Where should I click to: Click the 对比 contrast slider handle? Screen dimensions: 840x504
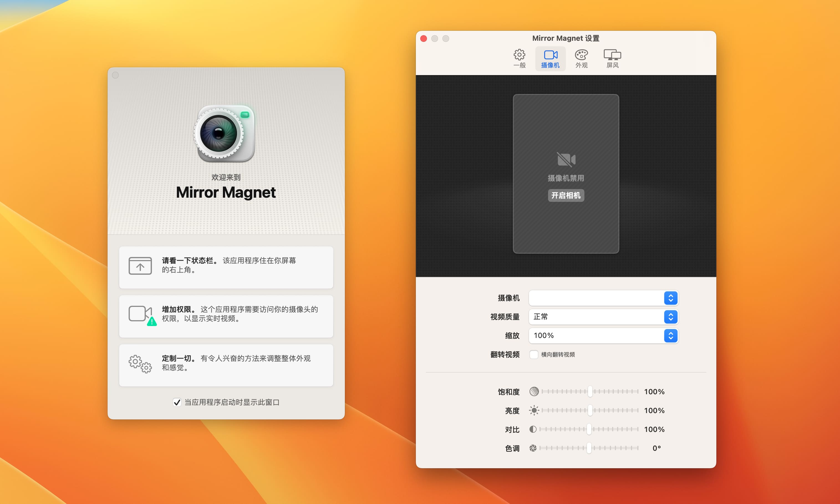pyautogui.click(x=589, y=429)
